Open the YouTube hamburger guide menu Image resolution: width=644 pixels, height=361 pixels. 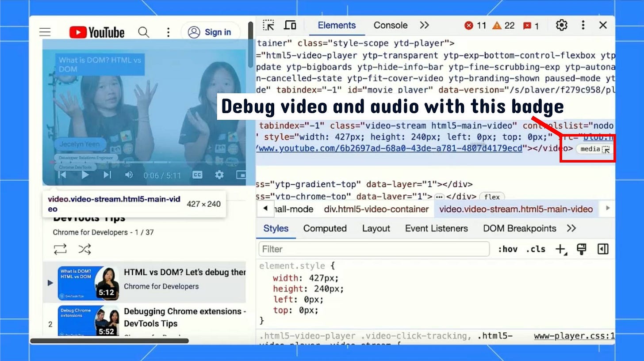click(x=45, y=32)
